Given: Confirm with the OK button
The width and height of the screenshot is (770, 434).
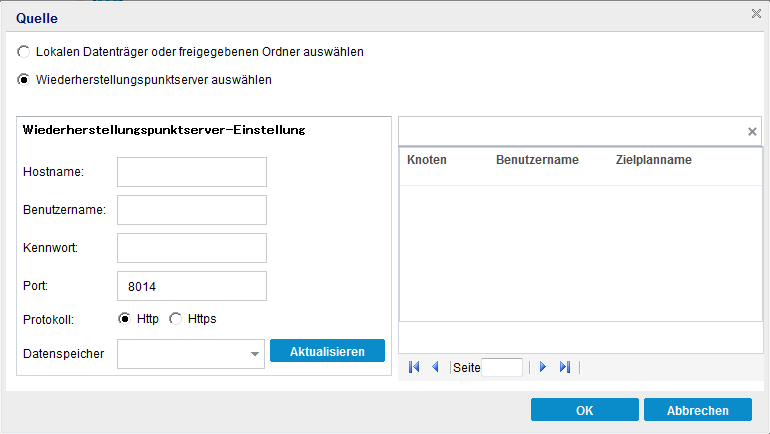Looking at the screenshot, I should 585,410.
